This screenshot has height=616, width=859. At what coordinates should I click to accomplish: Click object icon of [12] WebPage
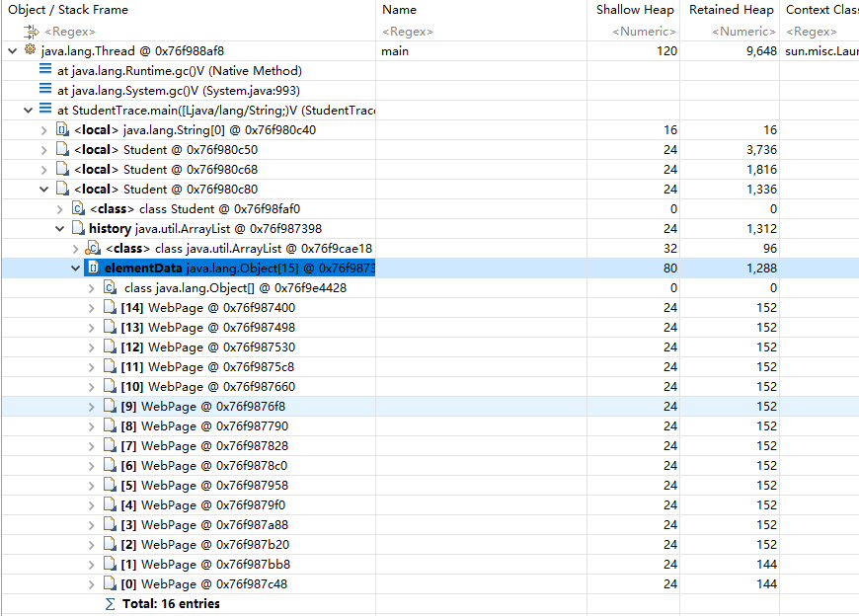click(111, 346)
